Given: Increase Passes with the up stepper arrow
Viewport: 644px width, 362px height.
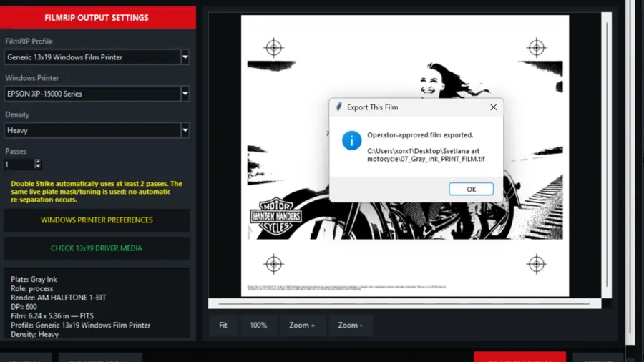Looking at the screenshot, I should pyautogui.click(x=38, y=162).
